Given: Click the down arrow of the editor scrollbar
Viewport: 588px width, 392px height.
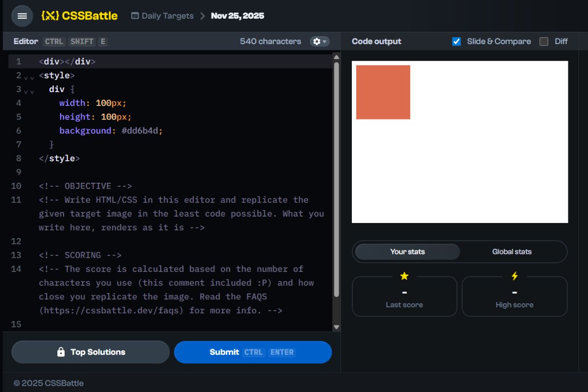Looking at the screenshot, I should click(336, 327).
